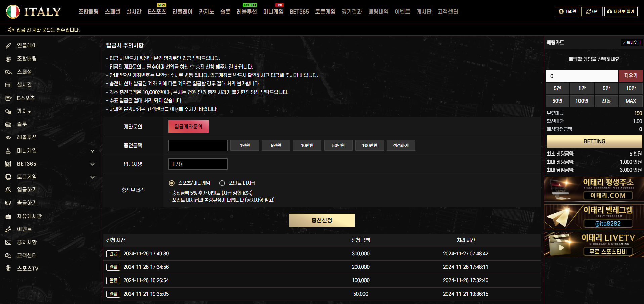Click the BET365 logo icon in the sidebar
This screenshot has height=304, width=644.
pyautogui.click(x=8, y=164)
